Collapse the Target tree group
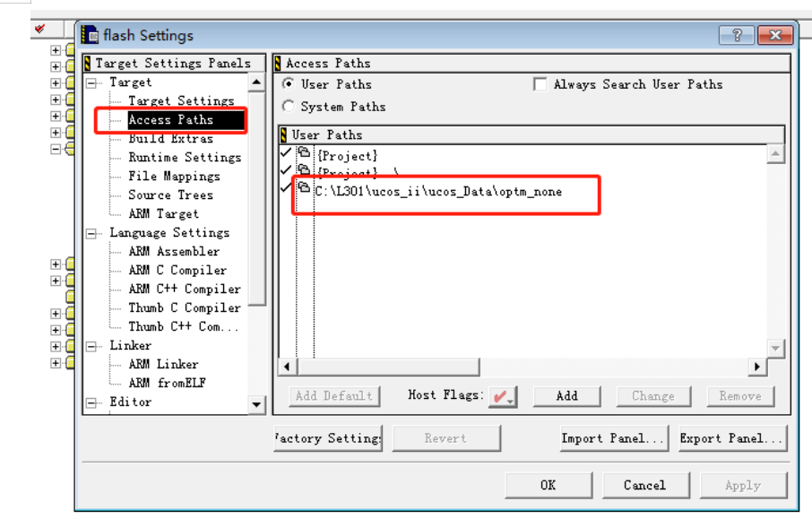 pos(91,82)
